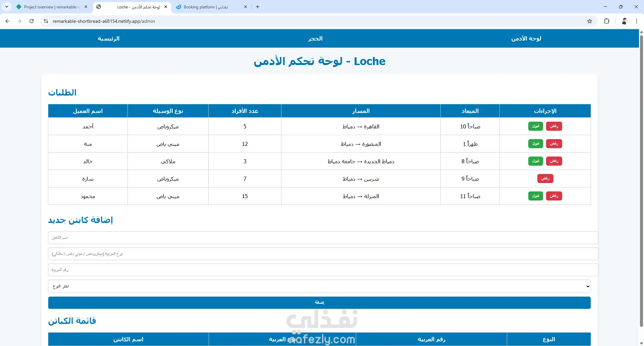
Task: Accept منة's booking request
Action: pos(536,144)
